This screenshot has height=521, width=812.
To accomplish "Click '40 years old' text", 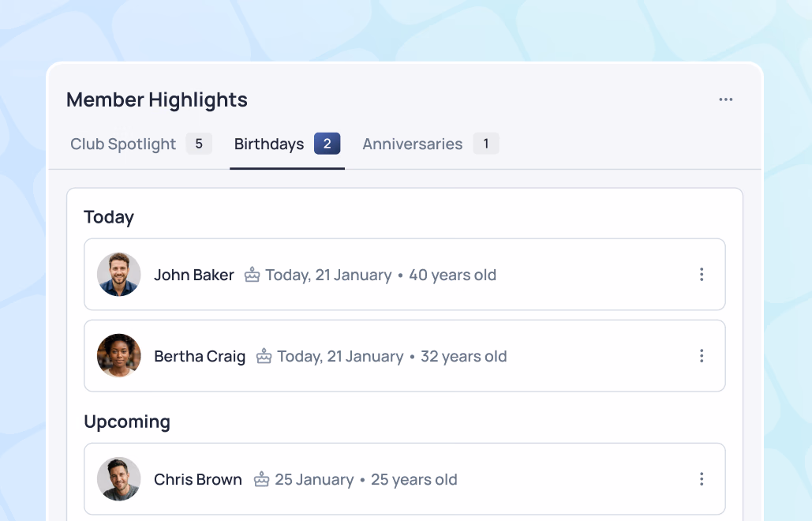I will 453,275.
